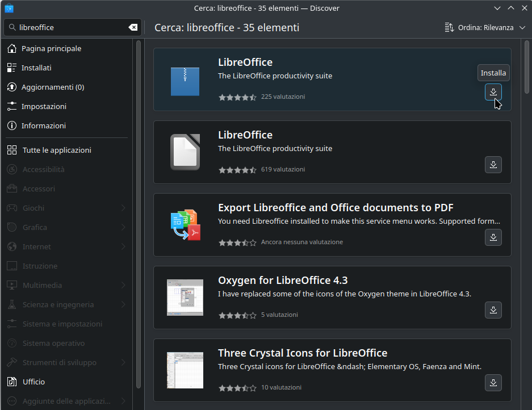Click the Discover app icon in title bar
This screenshot has height=410, width=532.
(9, 8)
